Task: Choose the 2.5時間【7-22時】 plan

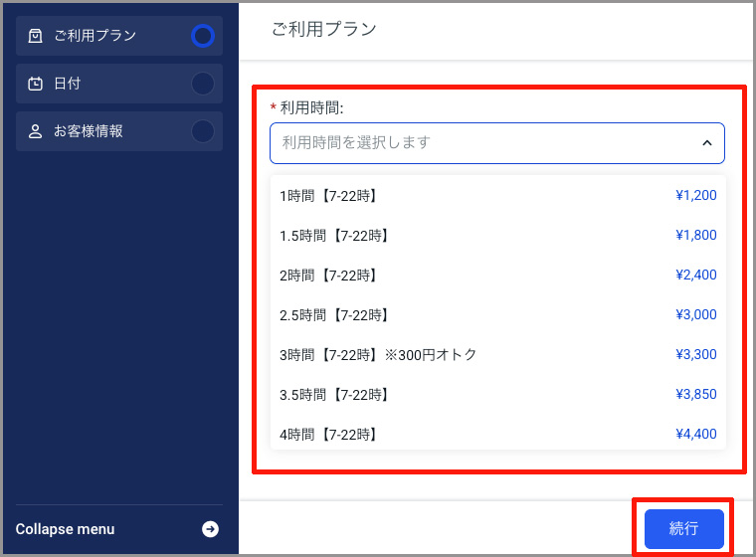Action: 498,315
